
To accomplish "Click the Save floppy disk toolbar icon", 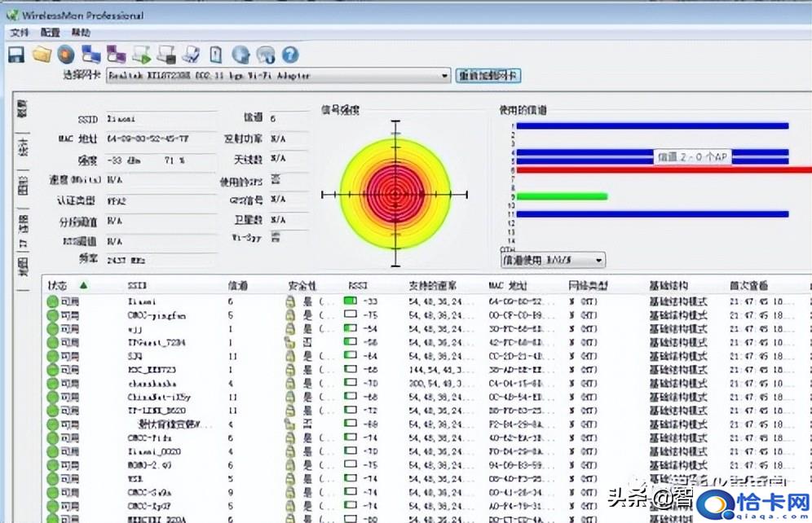I will click(15, 55).
